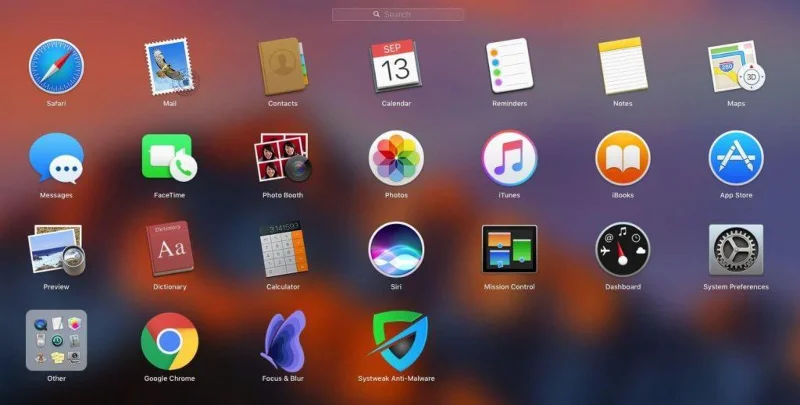Expand the Other apps folder
Image resolution: width=800 pixels, height=405 pixels.
pyautogui.click(x=56, y=340)
